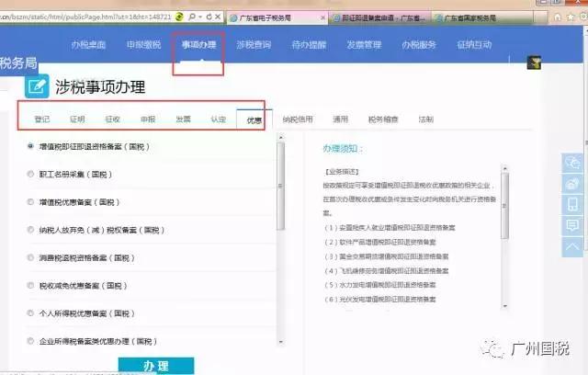Click the message feedback icon in floating sidebar
588x375 pixels.
click(572, 225)
